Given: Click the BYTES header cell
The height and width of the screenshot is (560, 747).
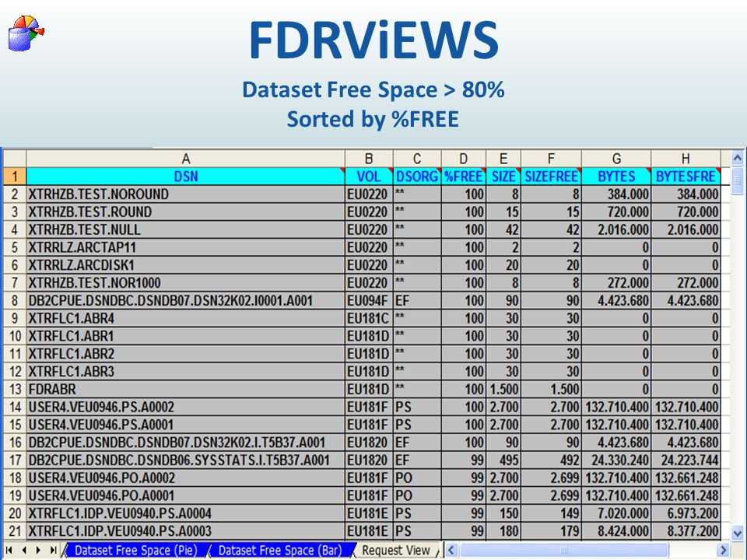Looking at the screenshot, I should pyautogui.click(x=616, y=177).
